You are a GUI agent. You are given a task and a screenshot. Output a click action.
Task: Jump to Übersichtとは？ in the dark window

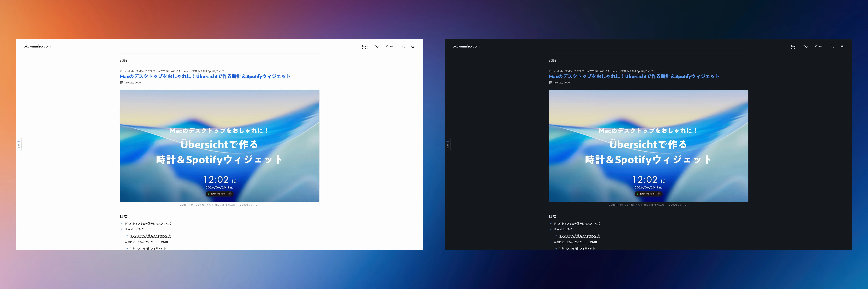(563, 229)
